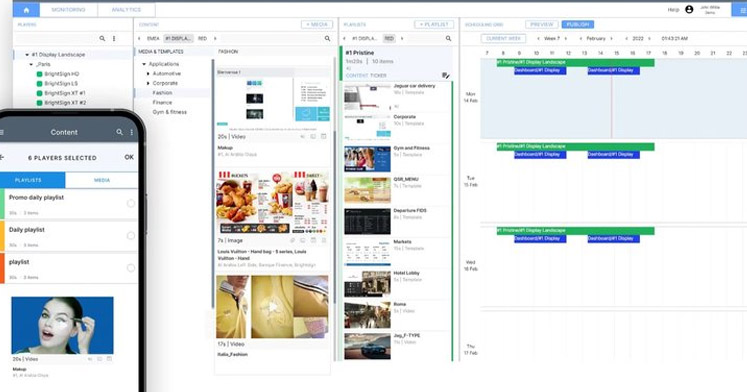Move the content breadcrumb left with the arrow

(139, 39)
